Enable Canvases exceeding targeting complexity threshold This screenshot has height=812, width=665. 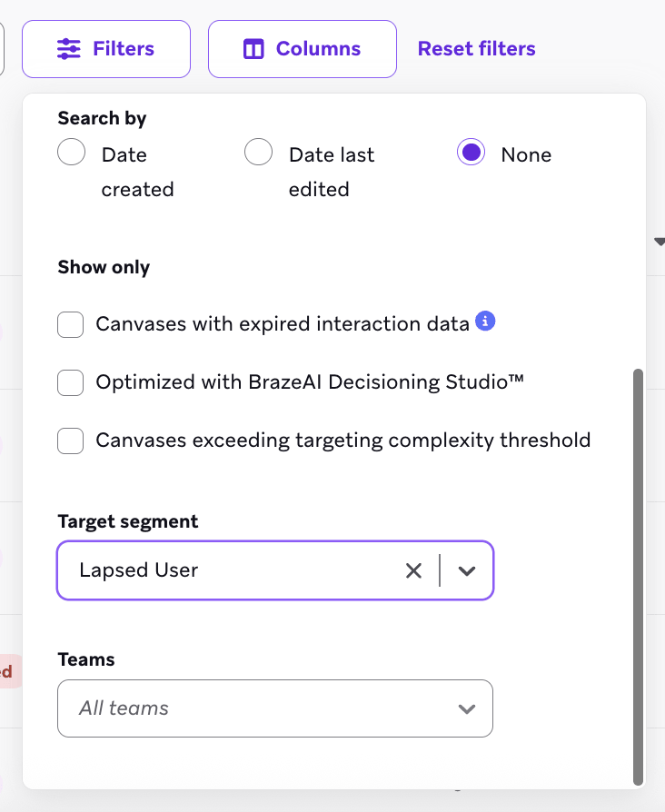(70, 441)
